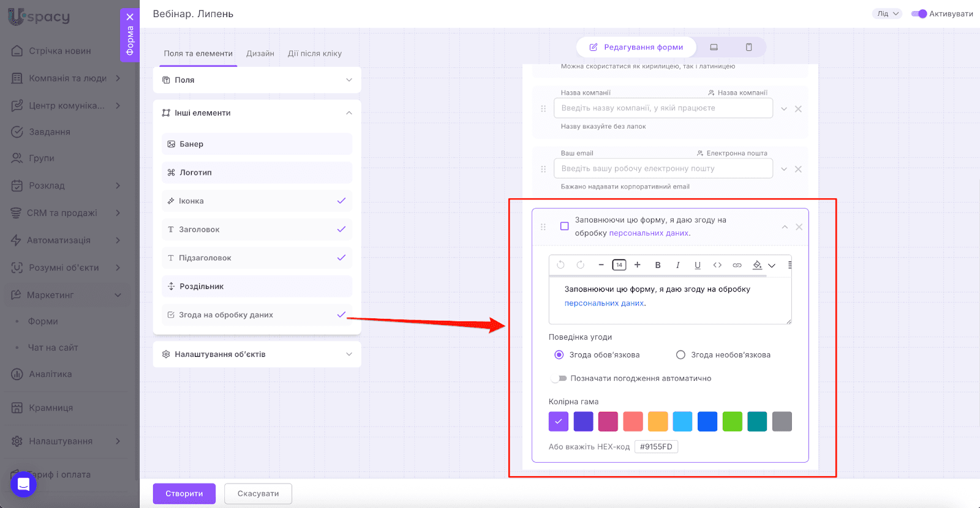
Task: Click the 'Скасувати' button
Action: click(x=258, y=493)
